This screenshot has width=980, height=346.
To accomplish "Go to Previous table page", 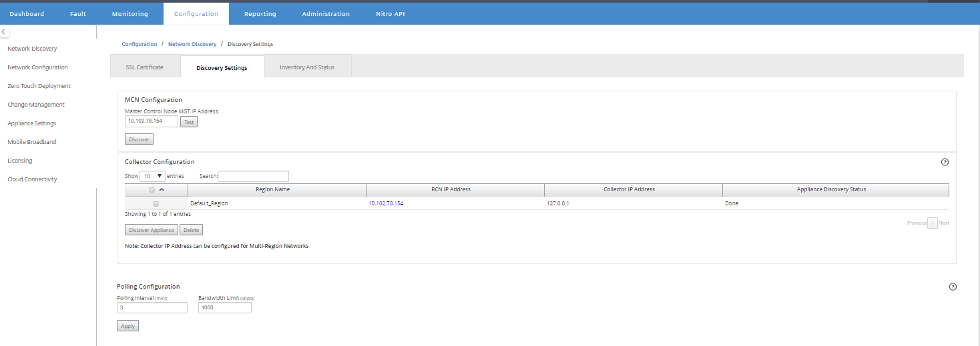I will tap(917, 223).
